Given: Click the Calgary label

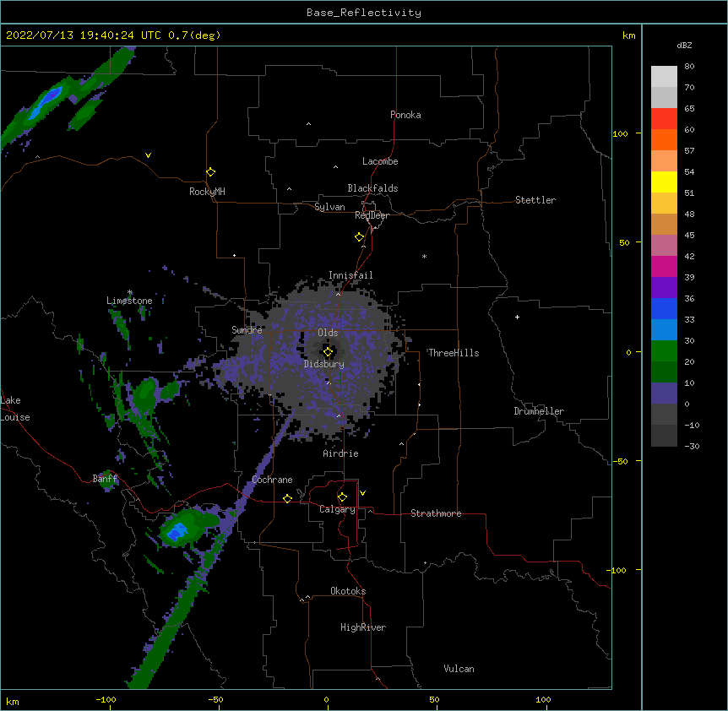Looking at the screenshot, I should tap(337, 509).
